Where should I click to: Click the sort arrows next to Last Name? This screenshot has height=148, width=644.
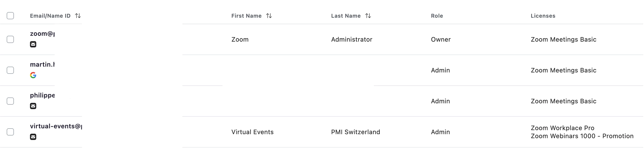click(x=368, y=16)
